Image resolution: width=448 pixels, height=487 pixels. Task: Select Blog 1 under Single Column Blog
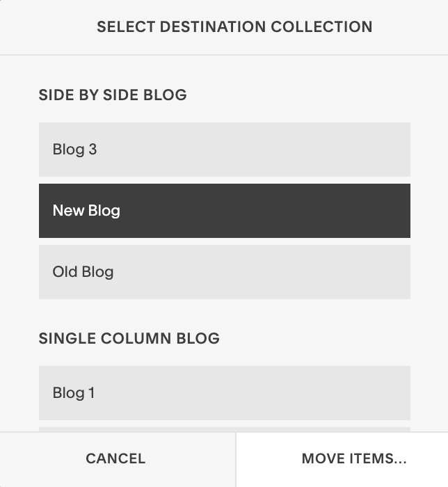pos(225,393)
